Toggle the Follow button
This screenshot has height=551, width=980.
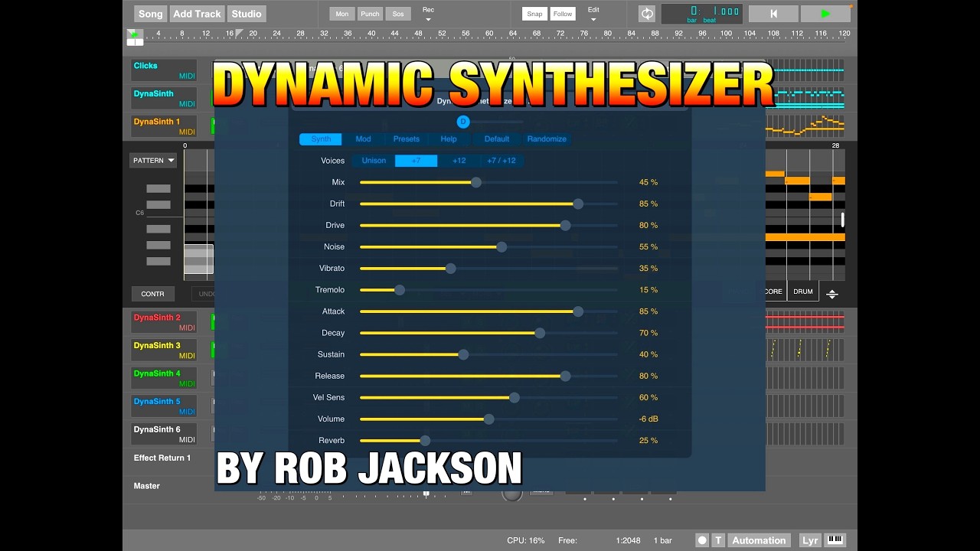563,14
